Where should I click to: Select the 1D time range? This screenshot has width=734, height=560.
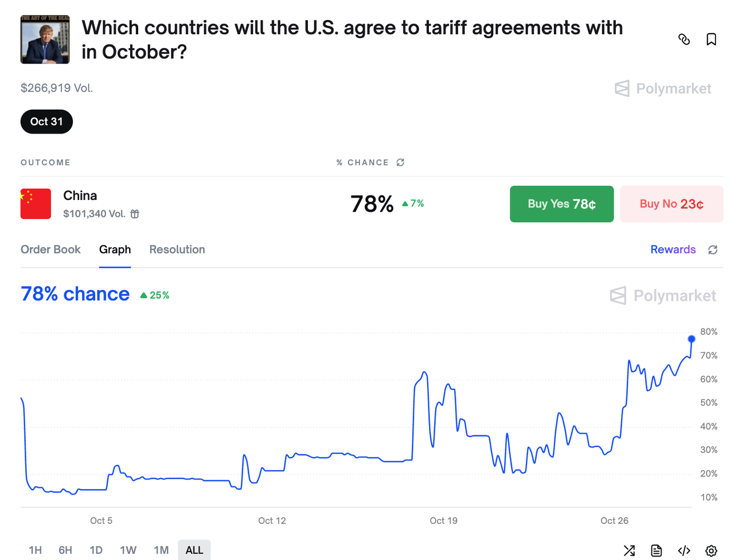96,550
